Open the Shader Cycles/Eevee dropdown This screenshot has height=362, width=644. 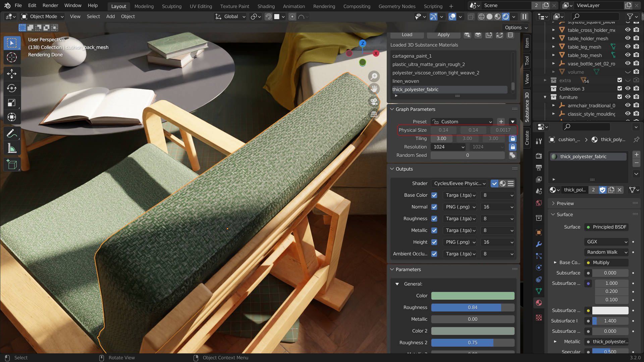click(459, 183)
